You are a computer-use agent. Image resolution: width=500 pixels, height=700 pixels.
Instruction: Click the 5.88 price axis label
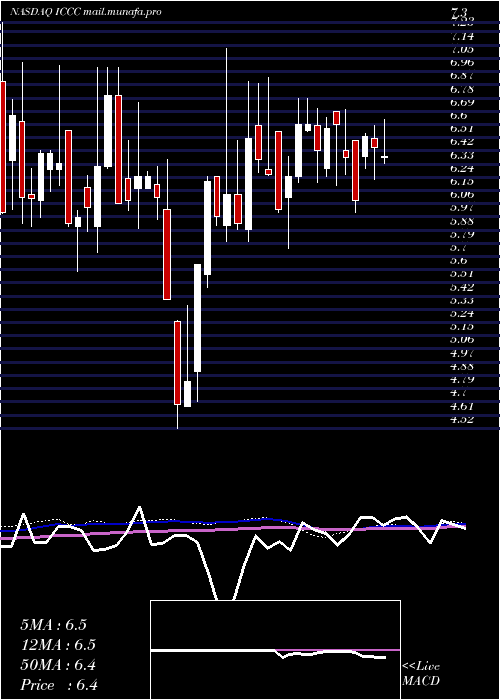pyautogui.click(x=462, y=221)
